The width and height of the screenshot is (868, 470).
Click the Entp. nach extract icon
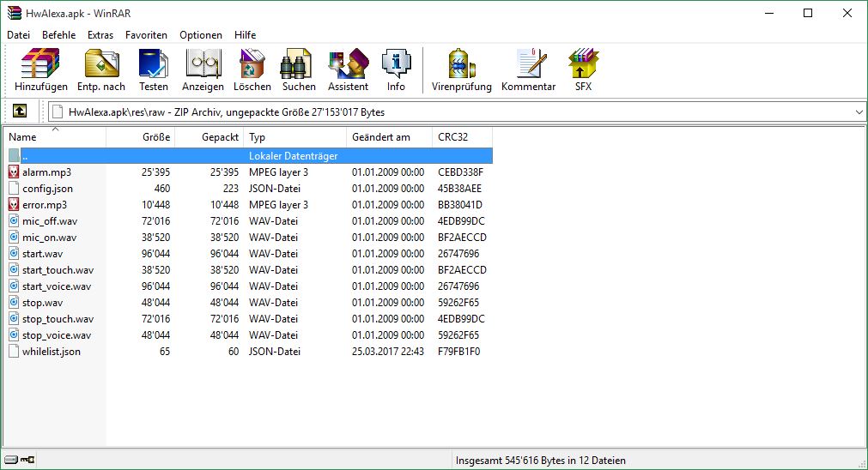point(101,63)
